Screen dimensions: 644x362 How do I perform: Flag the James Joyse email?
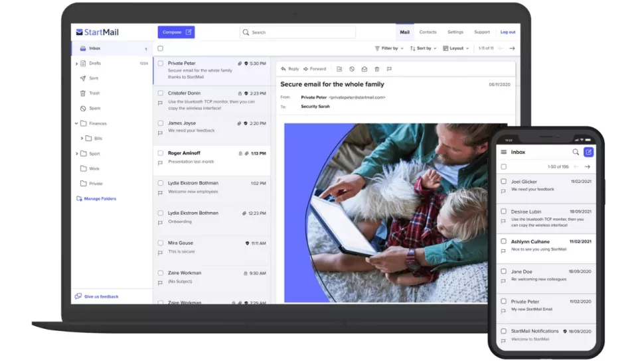coord(160,133)
